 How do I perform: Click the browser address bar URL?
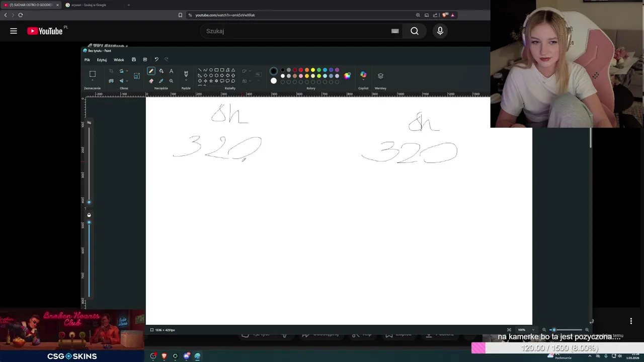click(x=225, y=15)
